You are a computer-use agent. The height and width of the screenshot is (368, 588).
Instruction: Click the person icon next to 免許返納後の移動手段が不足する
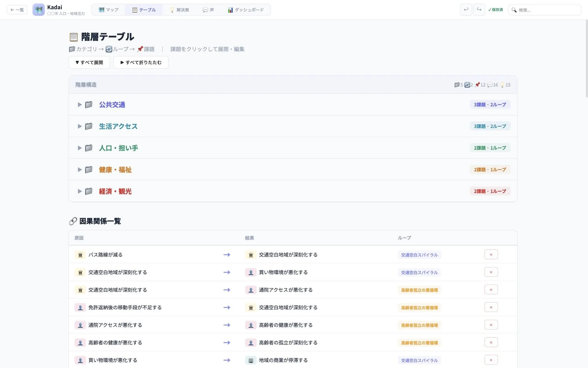pos(80,307)
